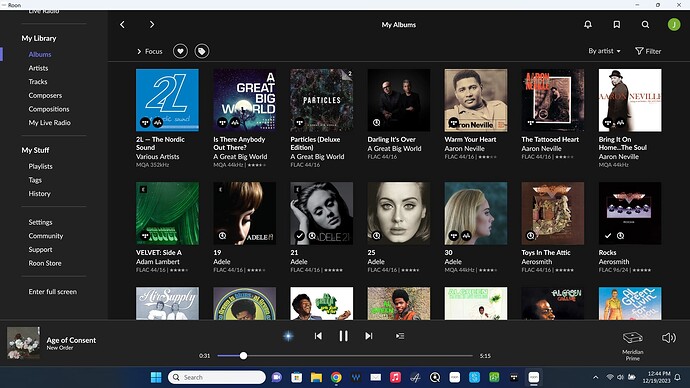
Task: Toggle the favorites heart filter
Action: point(180,51)
